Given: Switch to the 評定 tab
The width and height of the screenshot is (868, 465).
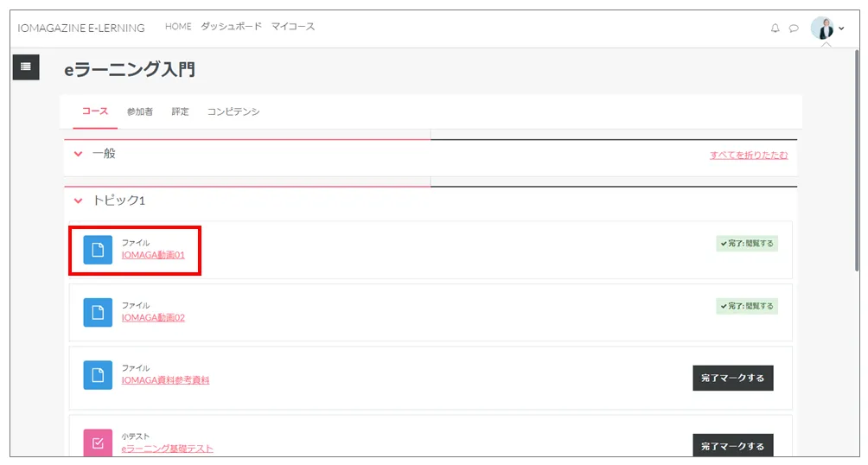Looking at the screenshot, I should [x=180, y=112].
